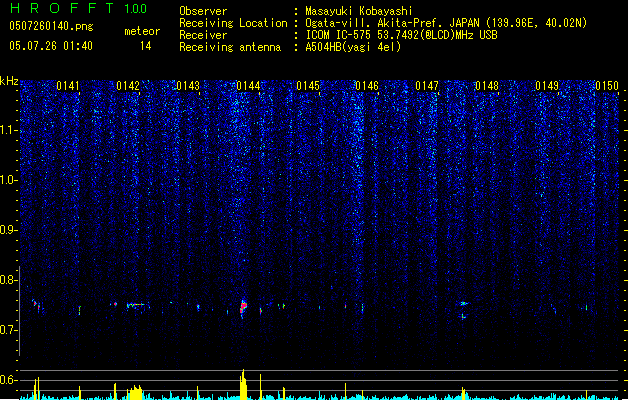Screen dimensions: 629x400
Task: Click the 0.9 kHz axis label
Action: click(x=8, y=230)
